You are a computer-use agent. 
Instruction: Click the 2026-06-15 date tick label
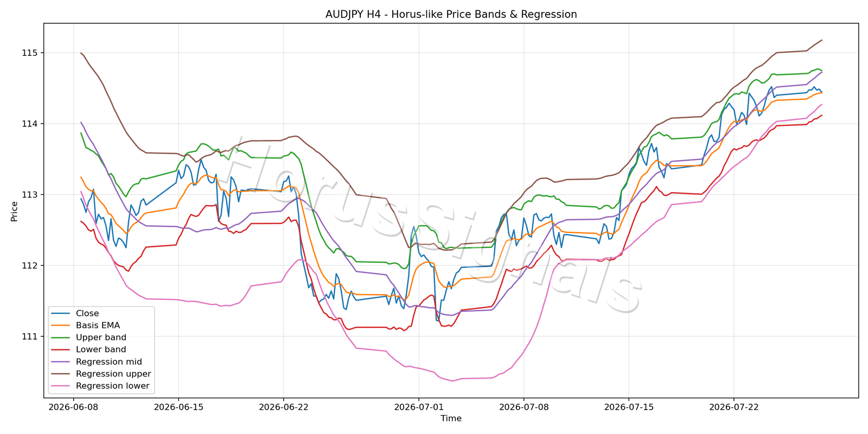178,406
